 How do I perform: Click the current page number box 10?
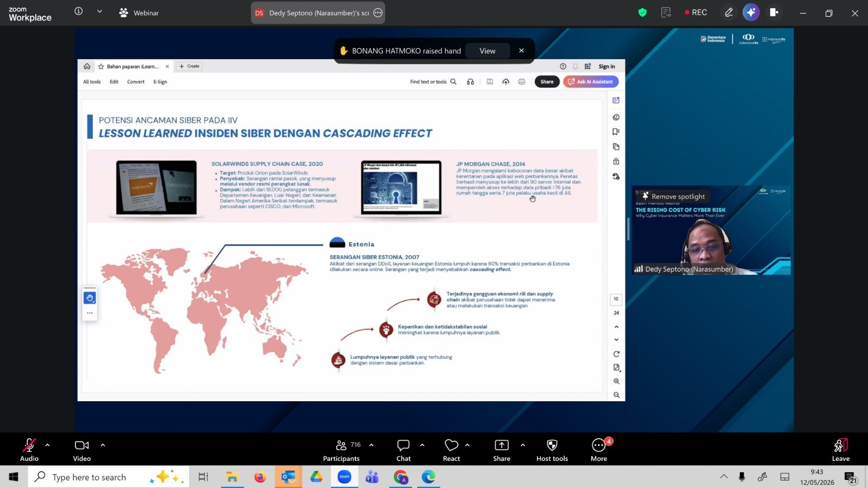(616, 299)
